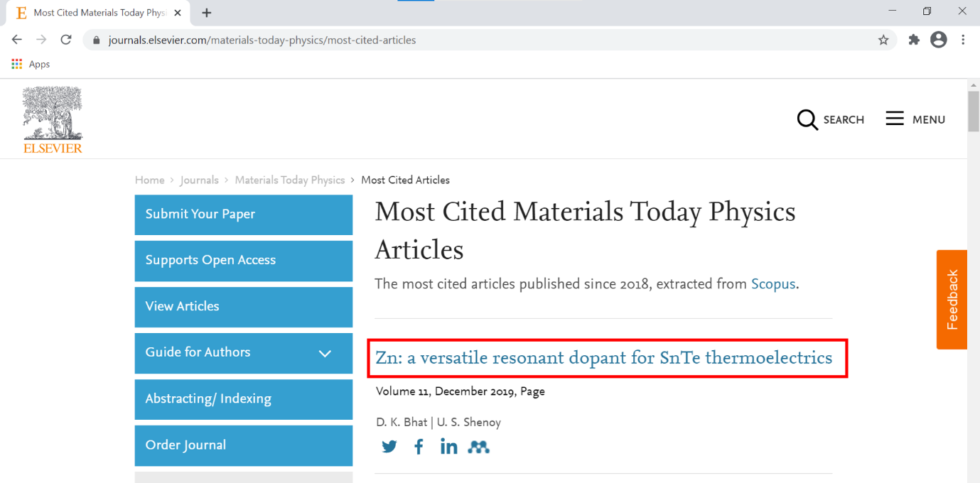The image size is (980, 483).
Task: Share article via Mendeley icon
Action: pyautogui.click(x=479, y=447)
